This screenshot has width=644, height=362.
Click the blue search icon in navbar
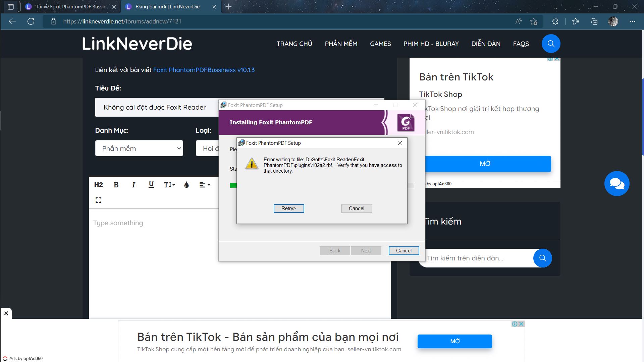point(551,44)
